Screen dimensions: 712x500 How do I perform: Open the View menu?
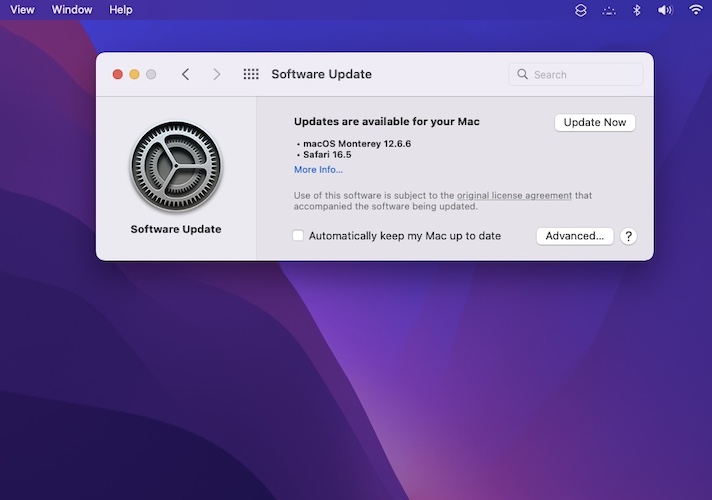[22, 10]
